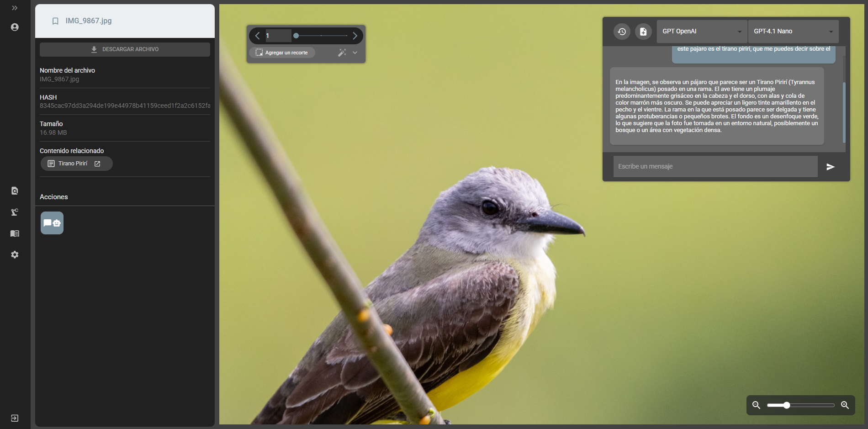868x429 pixels.
Task: Open chat history clock icon
Action: 622,32
